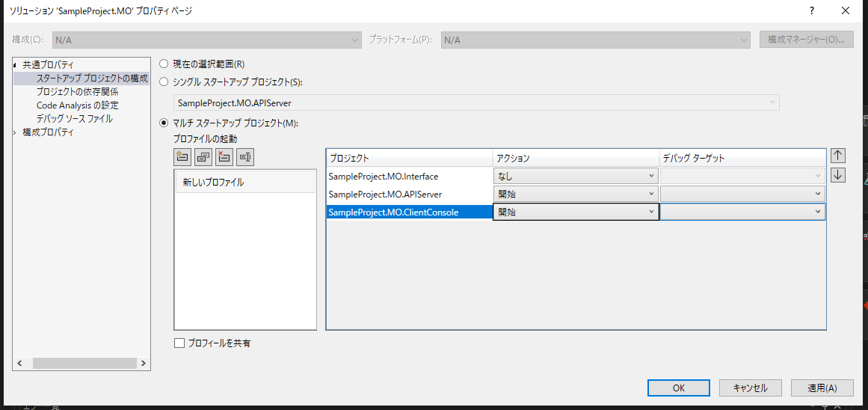Image resolution: width=868 pixels, height=410 pixels.
Task: Click the rename profile icon
Action: pos(245,157)
